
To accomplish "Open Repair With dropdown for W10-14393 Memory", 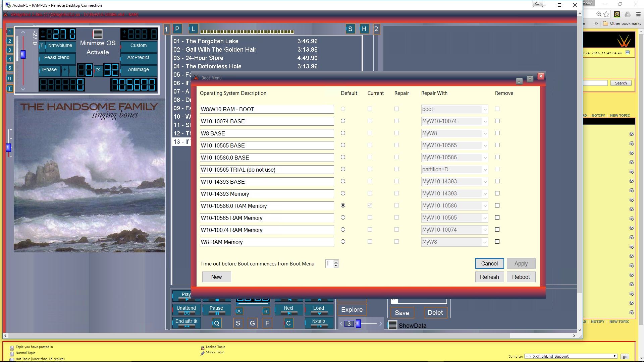I will 454,194.
